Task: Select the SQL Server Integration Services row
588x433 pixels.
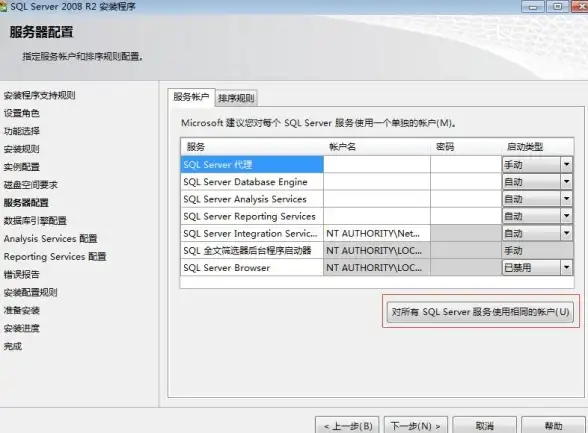Action: coord(252,234)
